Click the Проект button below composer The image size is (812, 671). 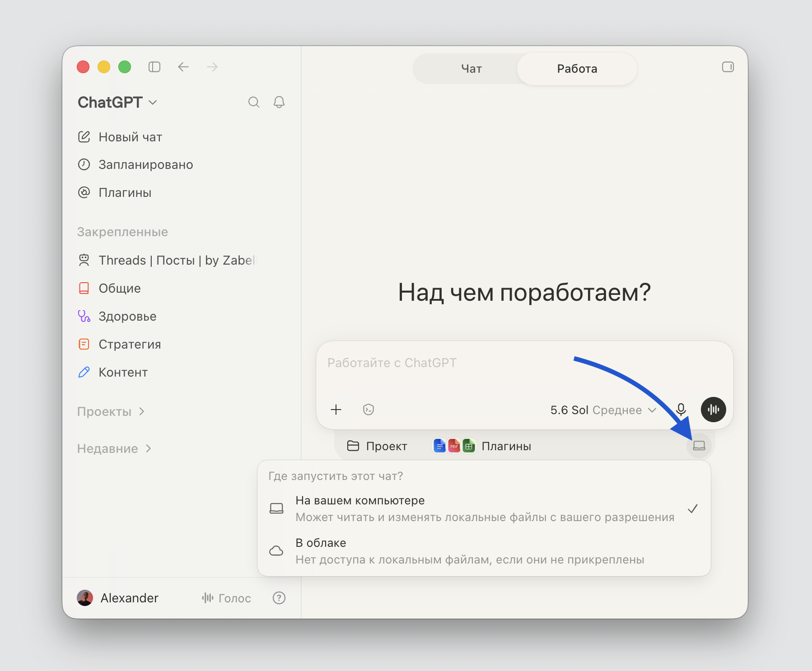pyautogui.click(x=377, y=446)
